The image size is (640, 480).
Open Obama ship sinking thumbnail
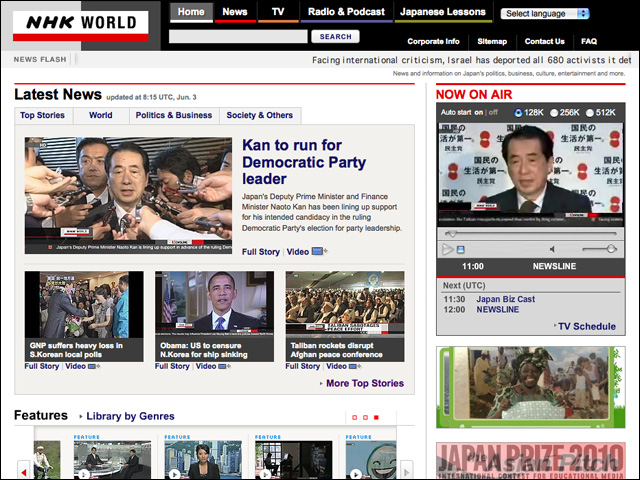tap(214, 304)
